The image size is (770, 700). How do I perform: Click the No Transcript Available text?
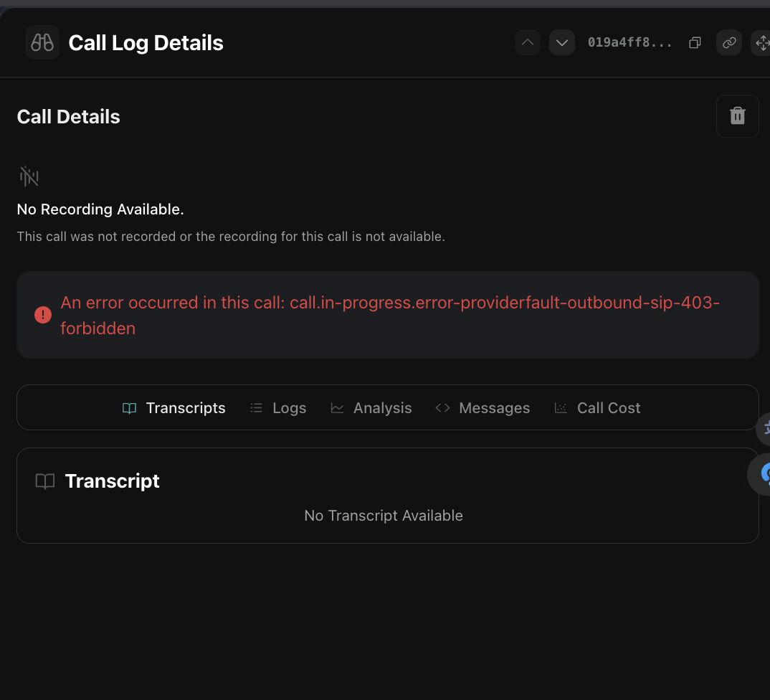(384, 516)
